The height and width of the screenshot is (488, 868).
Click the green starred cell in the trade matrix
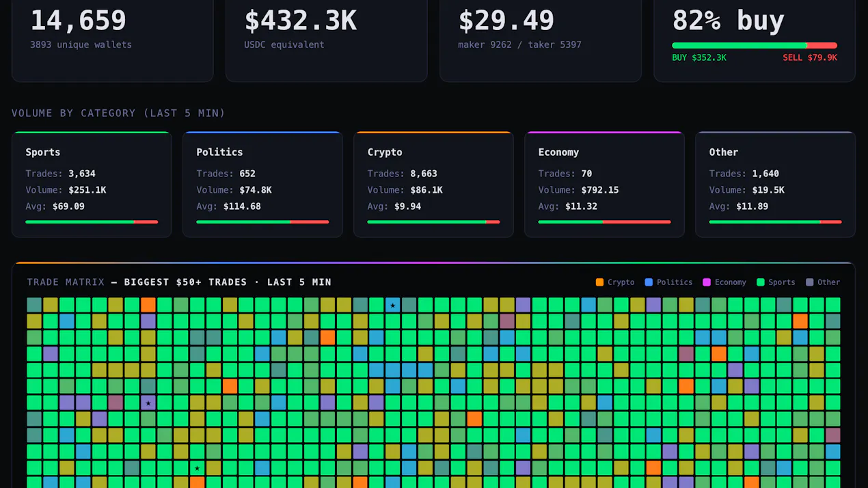[197, 467]
